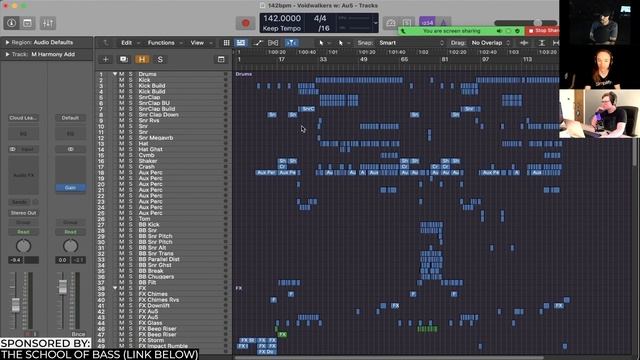Click the grid view icon after View
The image size is (640, 360).
226,43
